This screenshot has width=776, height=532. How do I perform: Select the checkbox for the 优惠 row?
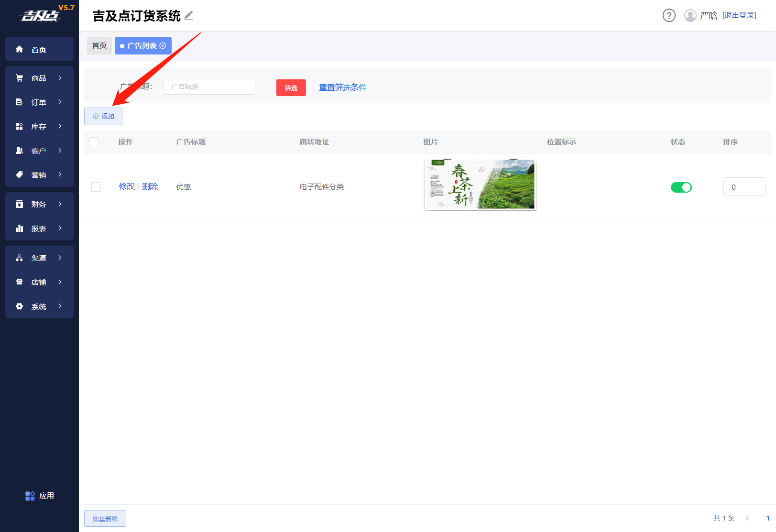click(x=96, y=187)
